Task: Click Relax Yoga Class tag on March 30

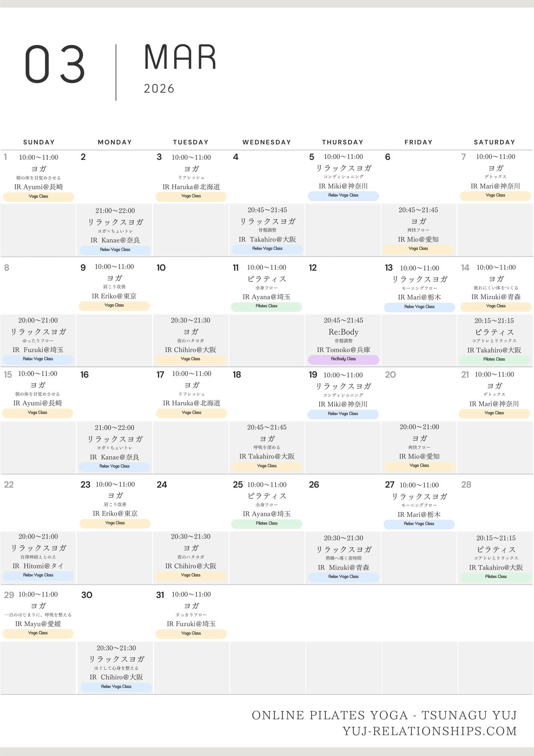Action: [116, 687]
